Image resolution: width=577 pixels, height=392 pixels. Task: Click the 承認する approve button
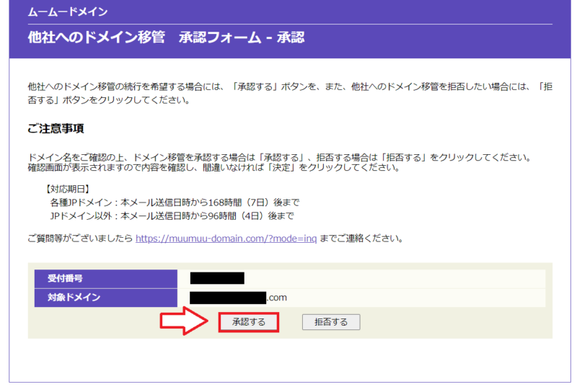click(248, 322)
